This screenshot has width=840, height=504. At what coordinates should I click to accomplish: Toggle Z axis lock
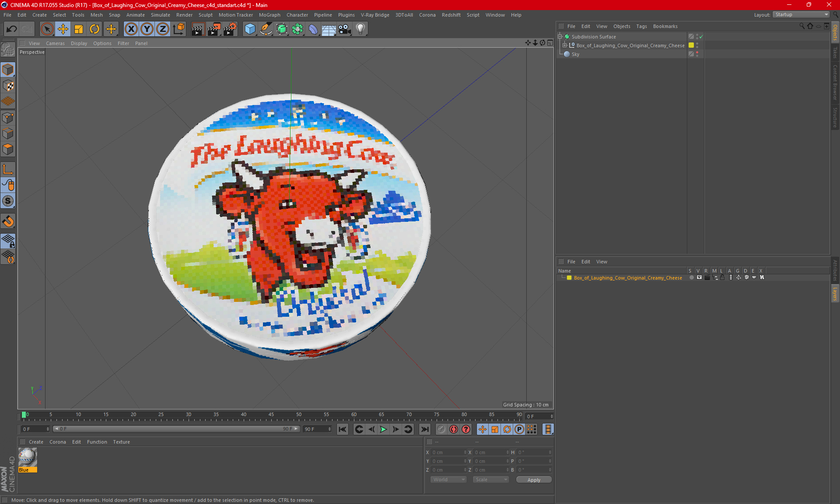point(163,29)
